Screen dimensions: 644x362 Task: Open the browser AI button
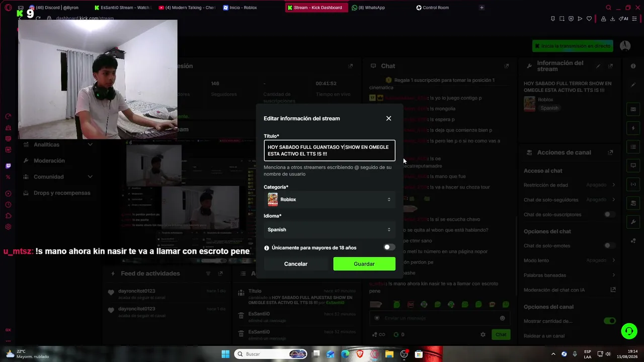pos(624,19)
